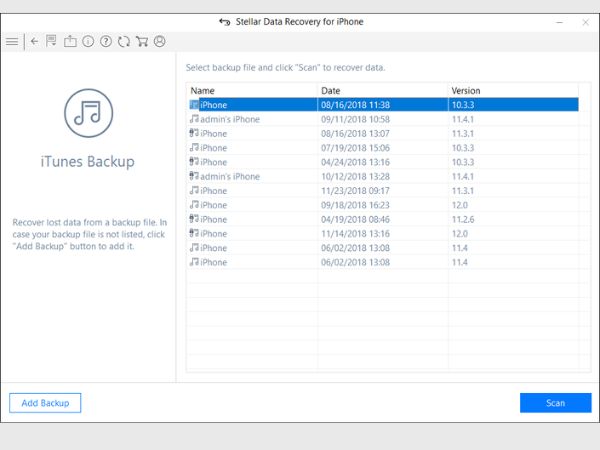Sort the list by Name column header
The image size is (600, 450).
252,90
